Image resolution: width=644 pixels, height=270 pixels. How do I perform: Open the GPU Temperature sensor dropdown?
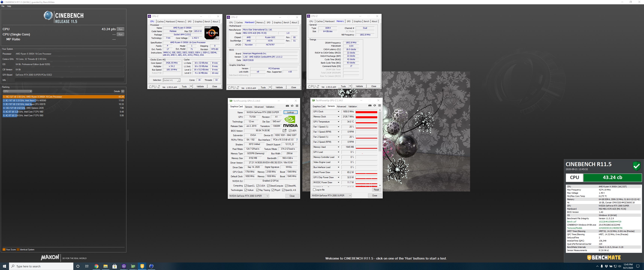tap(338, 122)
